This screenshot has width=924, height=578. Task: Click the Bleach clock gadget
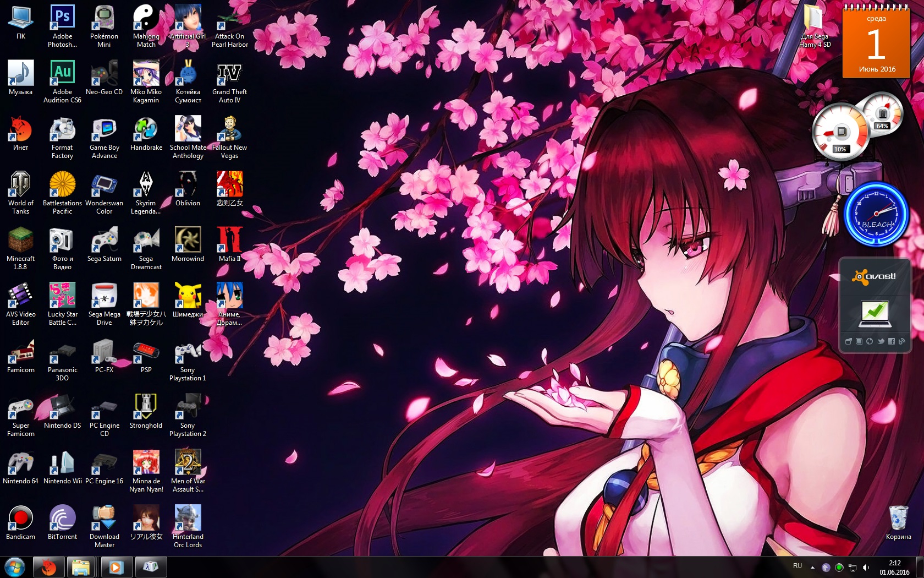pos(876,214)
